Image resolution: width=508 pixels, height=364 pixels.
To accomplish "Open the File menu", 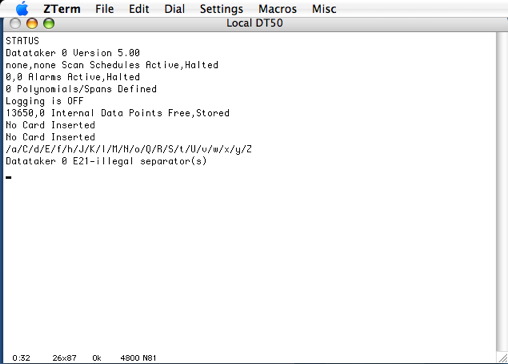I will [104, 9].
